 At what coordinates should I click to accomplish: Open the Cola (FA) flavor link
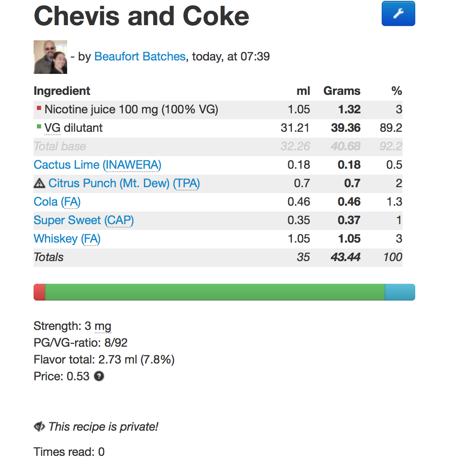(57, 202)
